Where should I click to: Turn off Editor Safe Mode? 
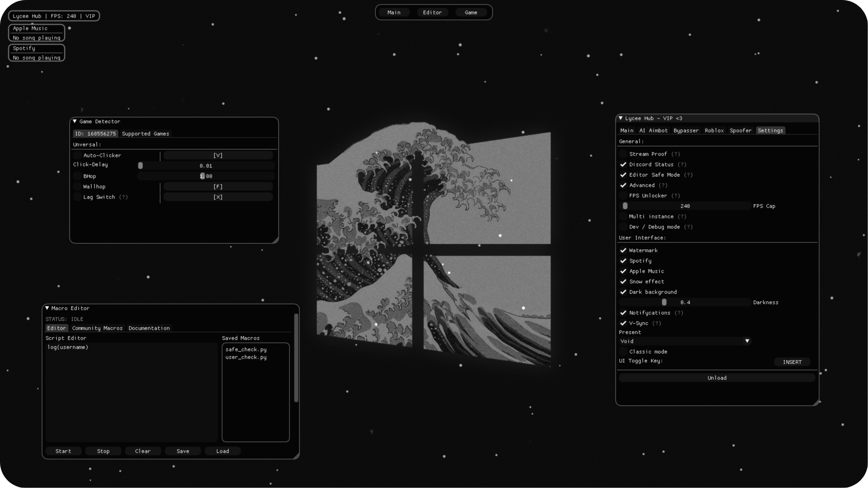click(x=623, y=175)
